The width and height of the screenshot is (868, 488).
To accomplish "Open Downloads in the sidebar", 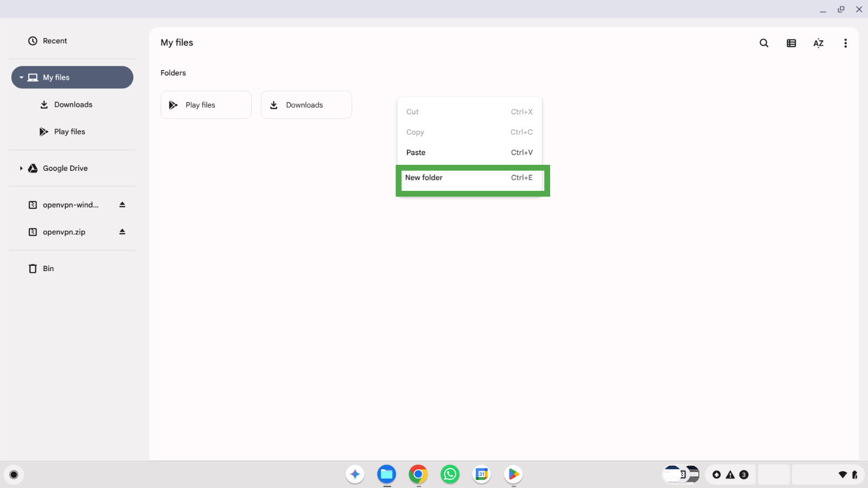I will [x=72, y=105].
